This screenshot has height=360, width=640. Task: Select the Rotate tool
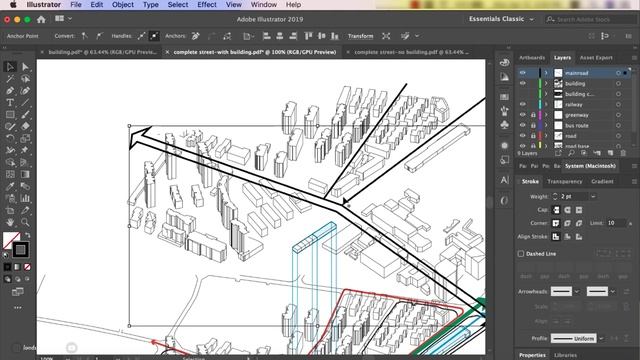(x=10, y=138)
